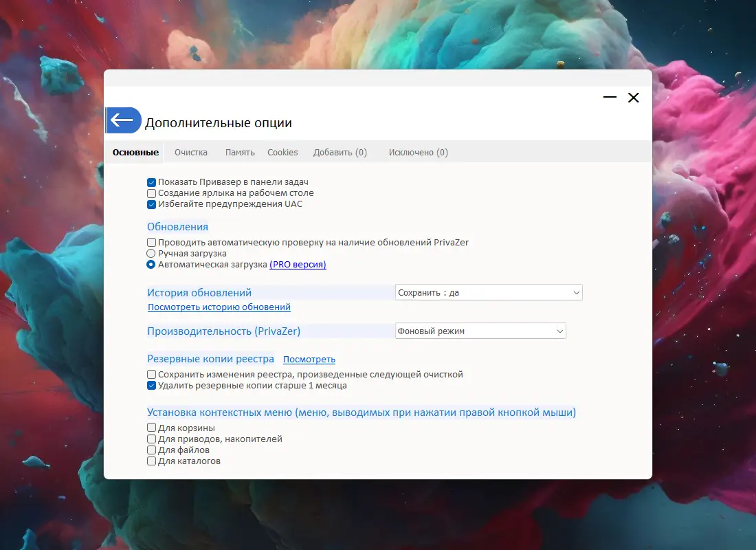The width and height of the screenshot is (756, 550).
Task: Check Сохранить изменения реестра checkbox
Action: click(151, 375)
